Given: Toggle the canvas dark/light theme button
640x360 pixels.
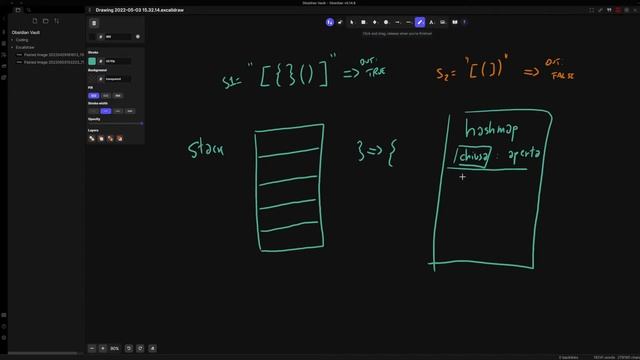Looking at the screenshot, I should click(138, 37).
